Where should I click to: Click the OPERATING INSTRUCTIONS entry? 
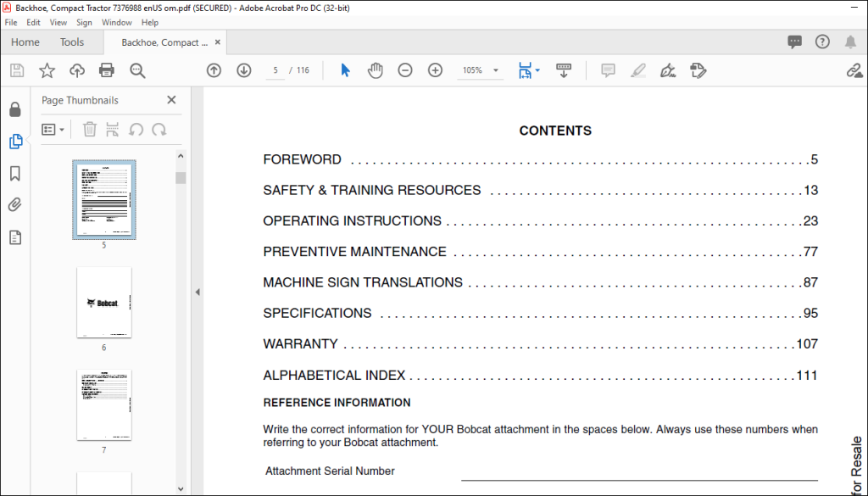click(x=540, y=221)
